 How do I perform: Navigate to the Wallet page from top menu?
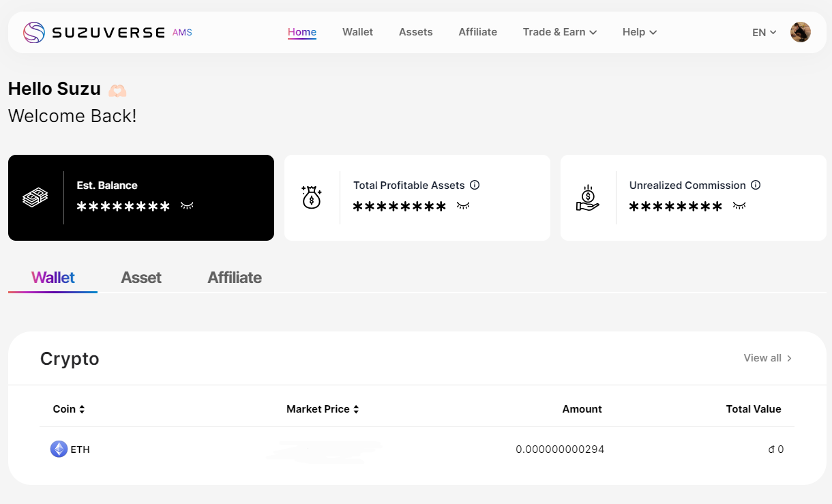(x=357, y=31)
